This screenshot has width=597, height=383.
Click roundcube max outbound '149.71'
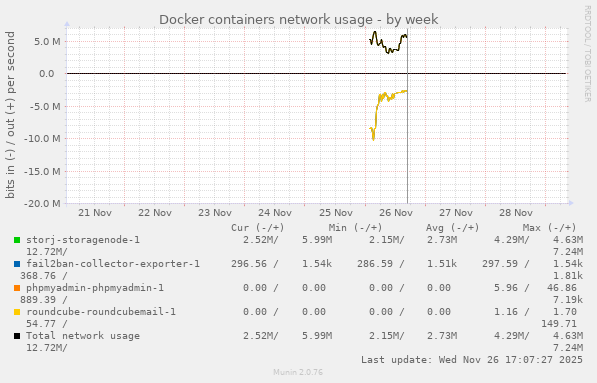click(x=559, y=324)
